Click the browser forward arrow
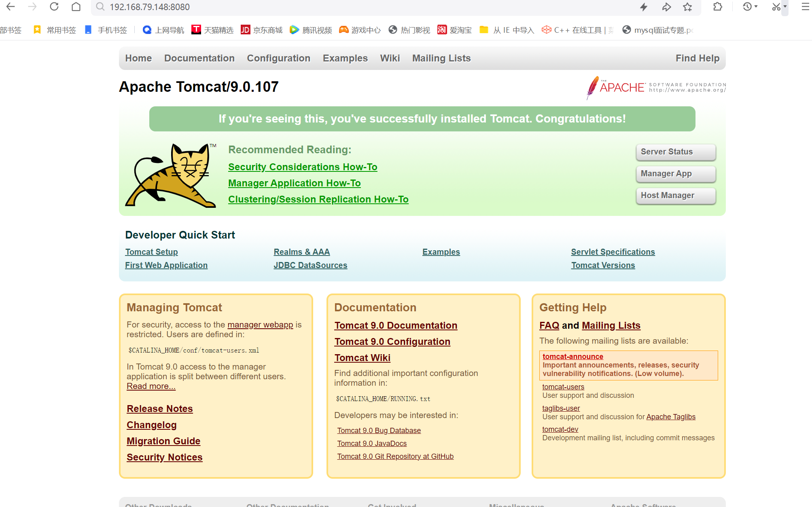 [x=32, y=6]
